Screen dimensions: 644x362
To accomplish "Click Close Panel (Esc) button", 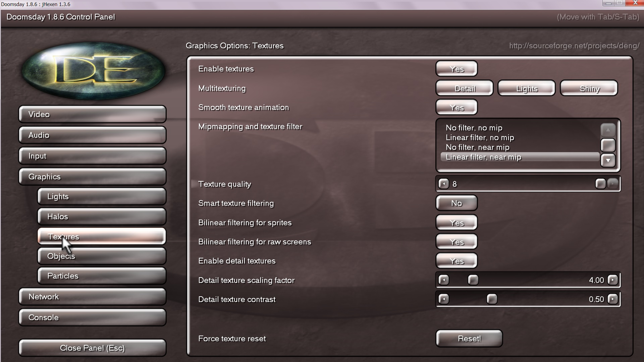I will click(92, 348).
